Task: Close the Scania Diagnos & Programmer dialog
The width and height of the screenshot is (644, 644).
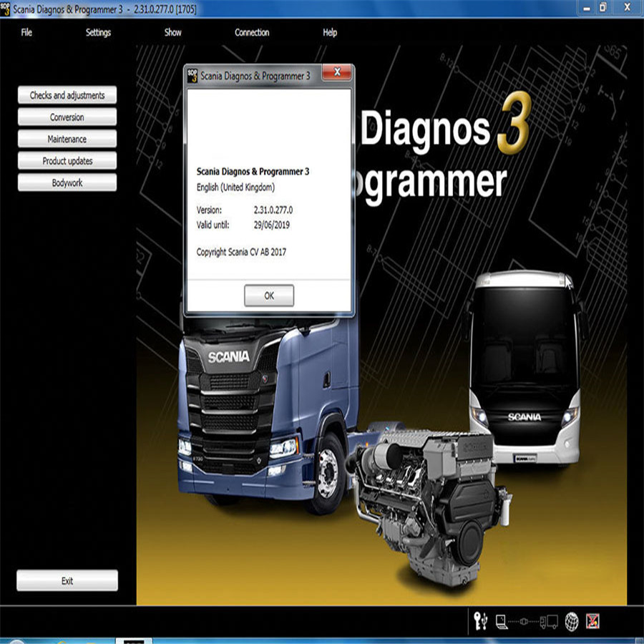Action: click(336, 72)
